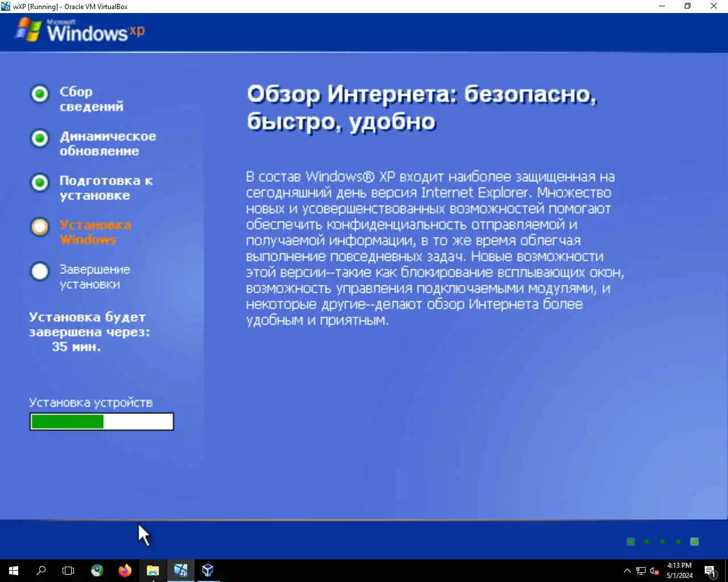
Task: Click the 'Подготовка к установке' step label
Action: click(x=106, y=188)
